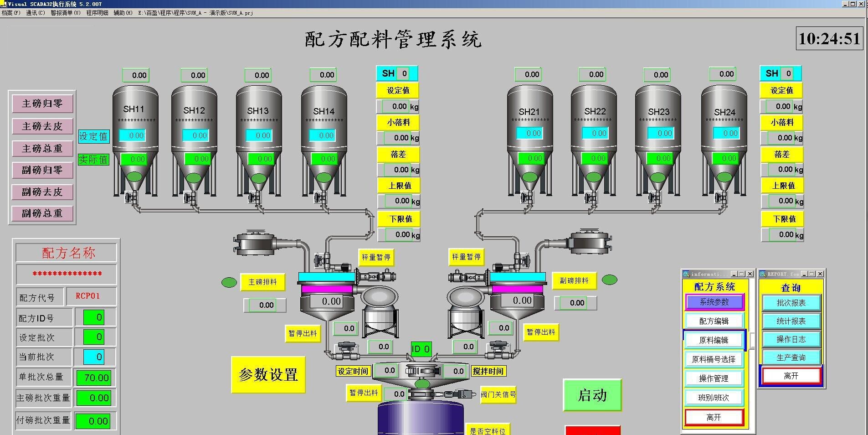Screen dimensions: 868x435
Task: Open the 警报清单 menu
Action: pyautogui.click(x=65, y=13)
